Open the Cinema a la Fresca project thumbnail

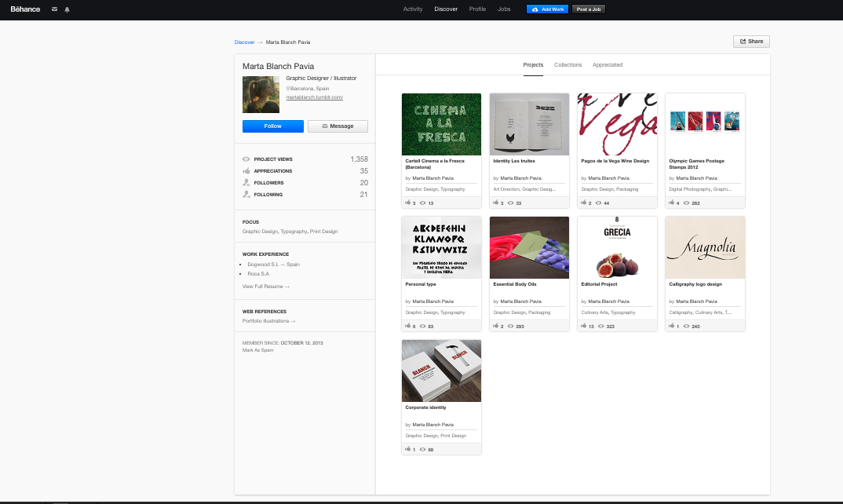pos(441,124)
